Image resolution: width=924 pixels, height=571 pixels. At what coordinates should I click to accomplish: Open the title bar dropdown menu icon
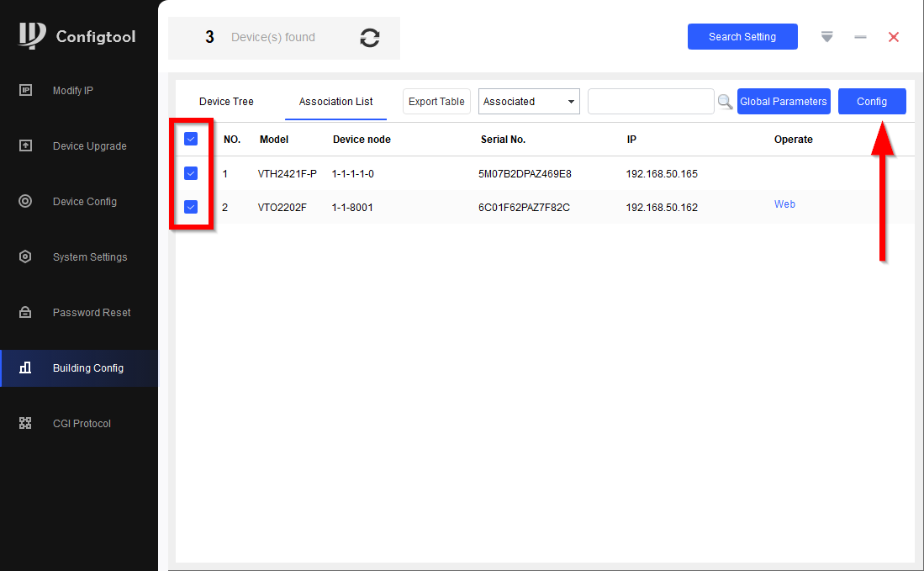tap(826, 37)
